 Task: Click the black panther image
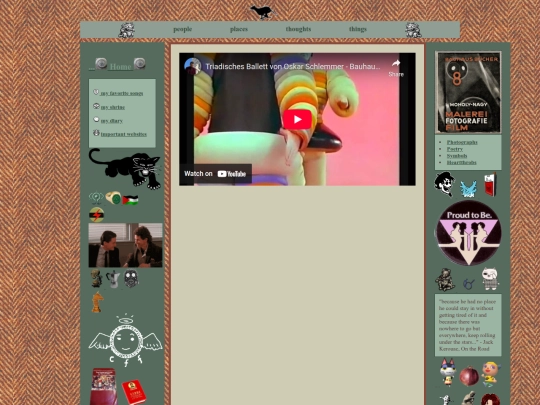click(125, 169)
